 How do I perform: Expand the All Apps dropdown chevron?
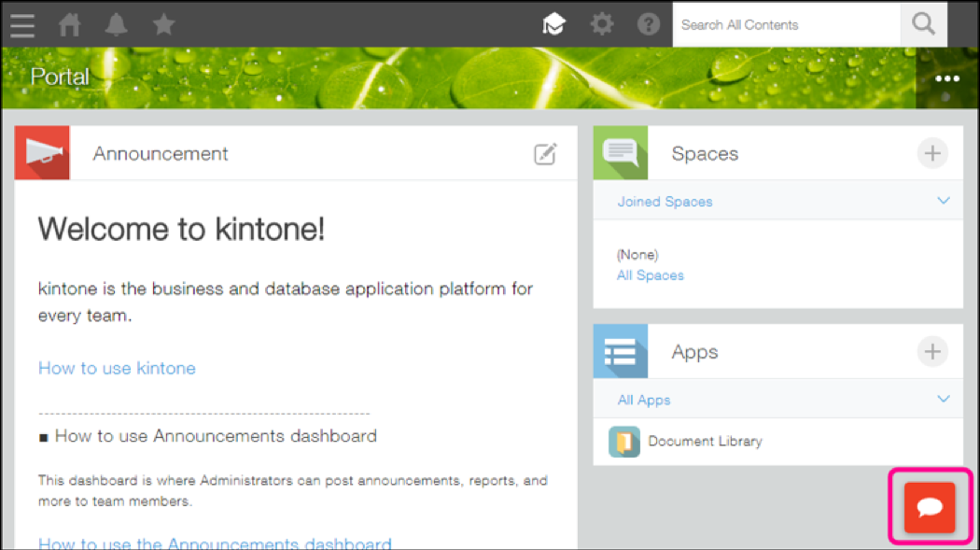click(x=943, y=399)
